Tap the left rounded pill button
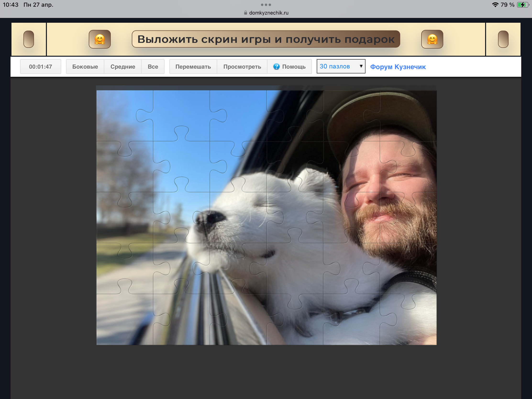 tap(29, 39)
